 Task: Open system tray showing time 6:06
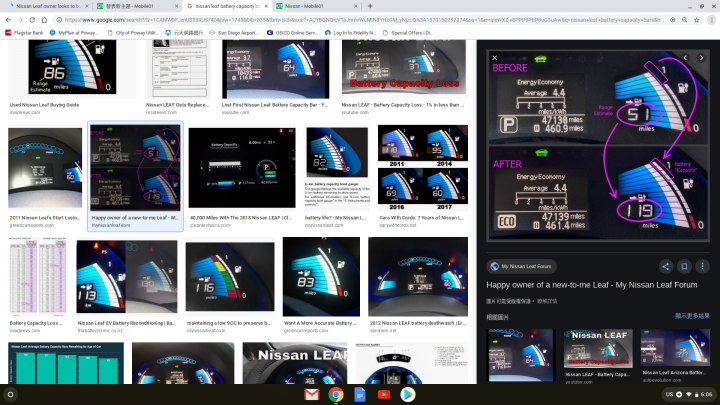[689, 394]
